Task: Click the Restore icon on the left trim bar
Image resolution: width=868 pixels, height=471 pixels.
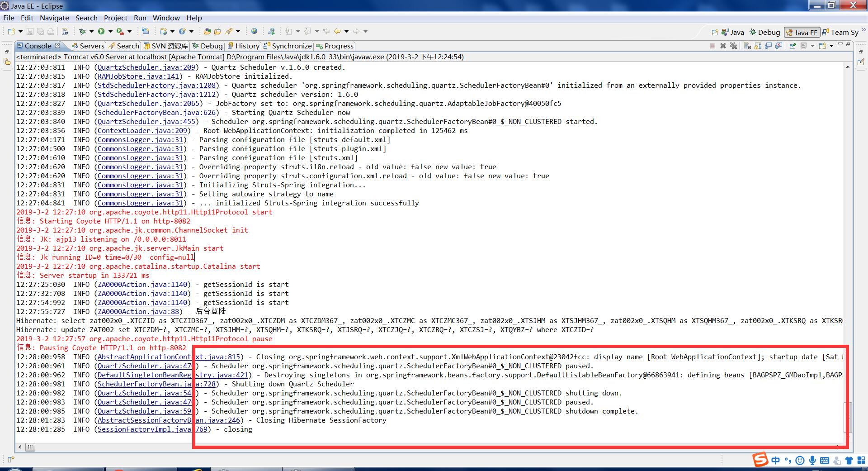Action: [x=7, y=52]
